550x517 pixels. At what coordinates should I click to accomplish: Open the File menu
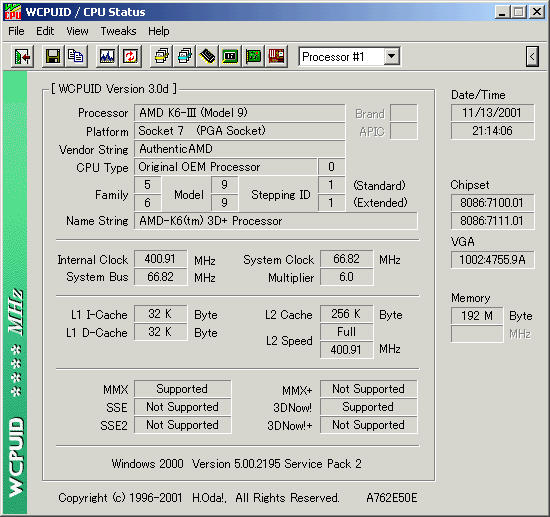16,31
